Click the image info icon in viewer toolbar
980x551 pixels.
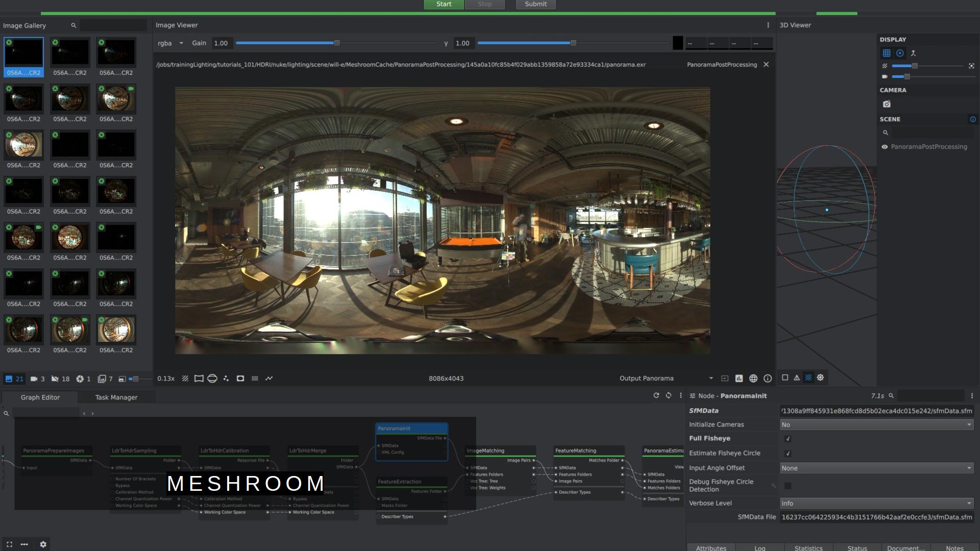pos(767,379)
